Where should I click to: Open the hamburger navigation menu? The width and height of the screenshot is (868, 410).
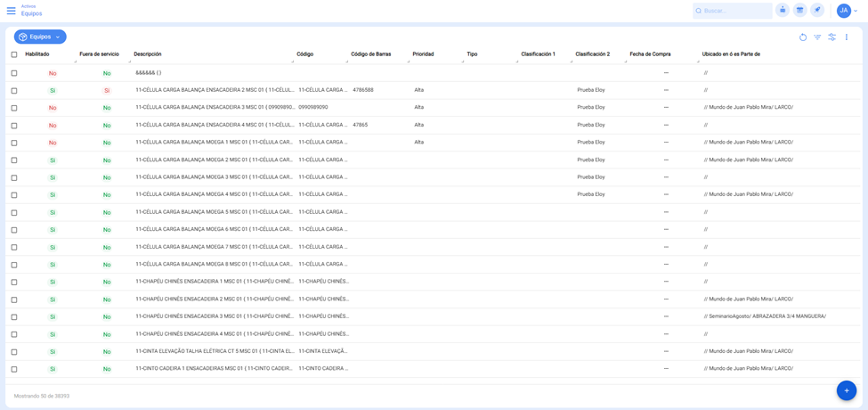(11, 11)
